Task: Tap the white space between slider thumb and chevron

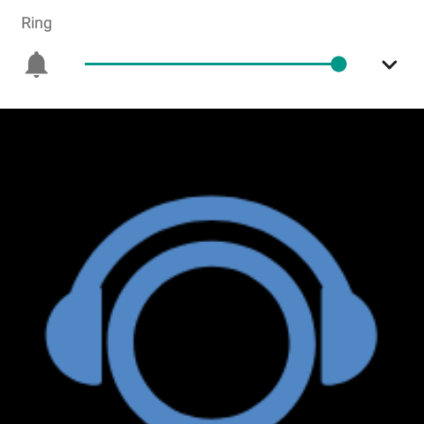Action: point(364,64)
